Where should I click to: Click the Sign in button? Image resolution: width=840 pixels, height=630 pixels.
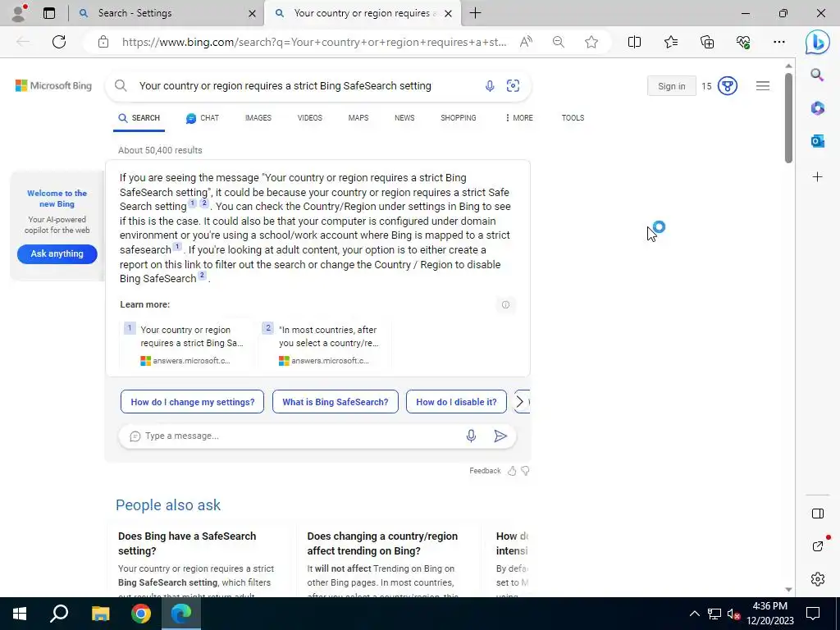671,85
